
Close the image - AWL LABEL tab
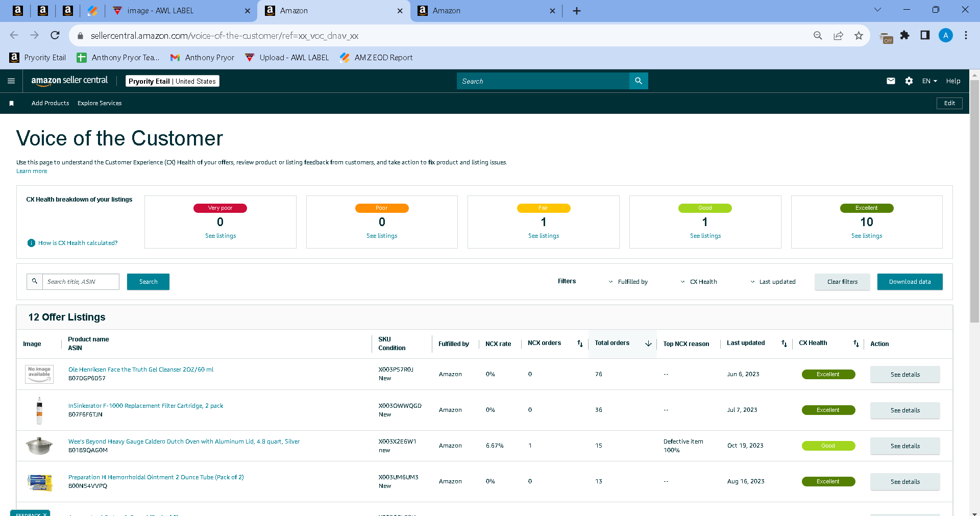coord(248,11)
